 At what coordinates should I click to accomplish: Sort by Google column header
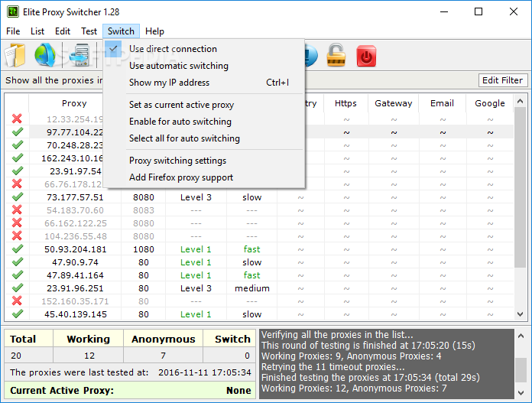click(490, 103)
